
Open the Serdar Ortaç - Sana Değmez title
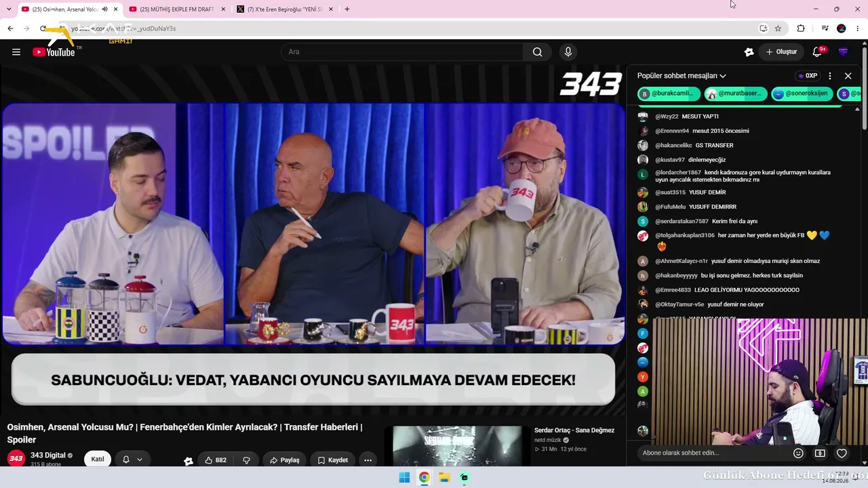(574, 430)
